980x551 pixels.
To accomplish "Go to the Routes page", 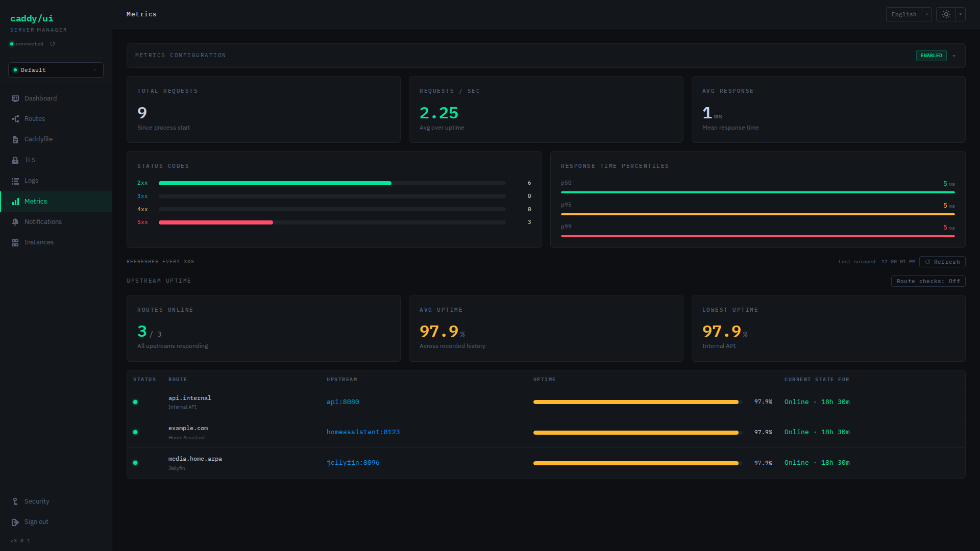I will (56, 119).
